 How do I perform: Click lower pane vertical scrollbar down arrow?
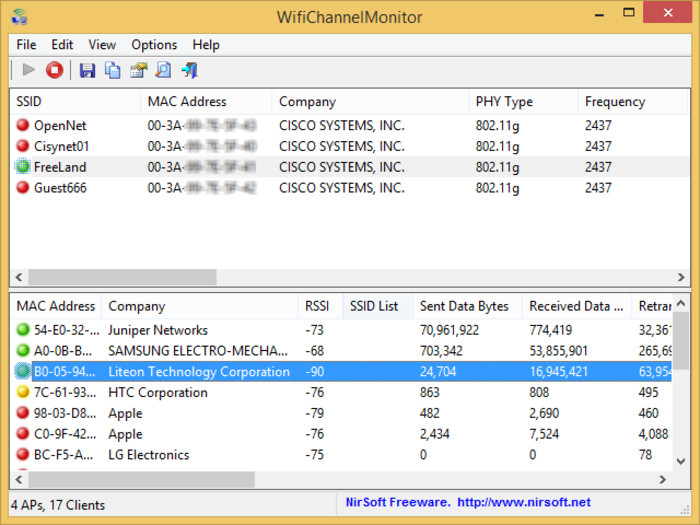681,461
